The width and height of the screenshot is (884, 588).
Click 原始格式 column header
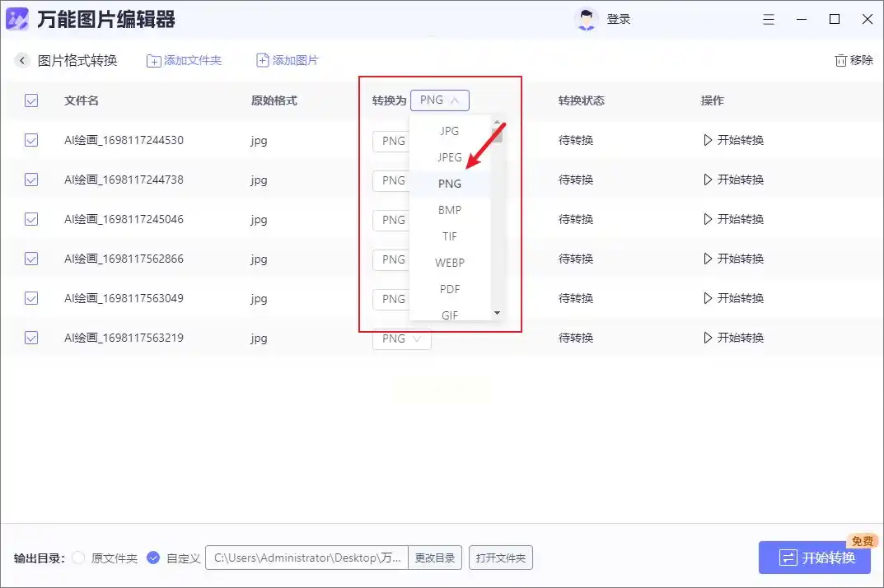coord(274,100)
